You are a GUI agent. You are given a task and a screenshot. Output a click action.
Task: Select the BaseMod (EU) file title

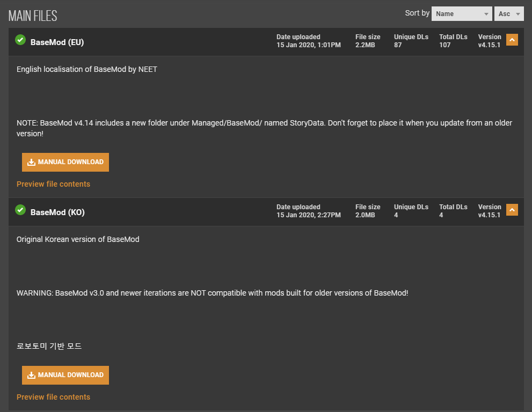[x=57, y=42]
